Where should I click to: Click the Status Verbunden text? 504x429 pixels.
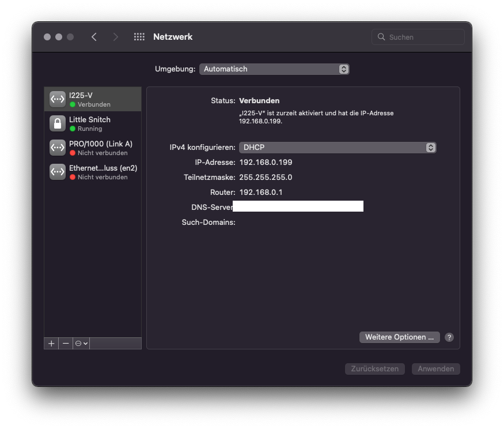click(x=259, y=101)
